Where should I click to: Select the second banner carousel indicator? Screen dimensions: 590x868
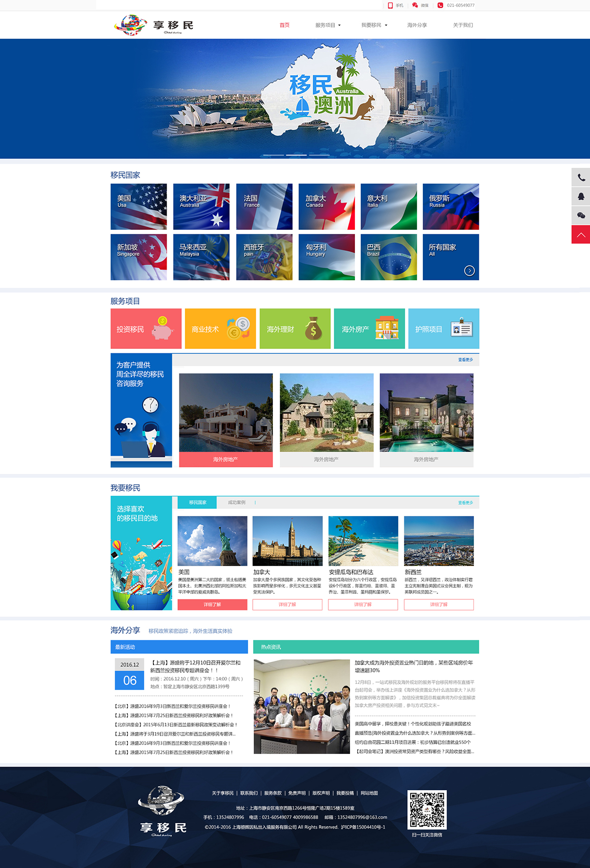tap(296, 155)
